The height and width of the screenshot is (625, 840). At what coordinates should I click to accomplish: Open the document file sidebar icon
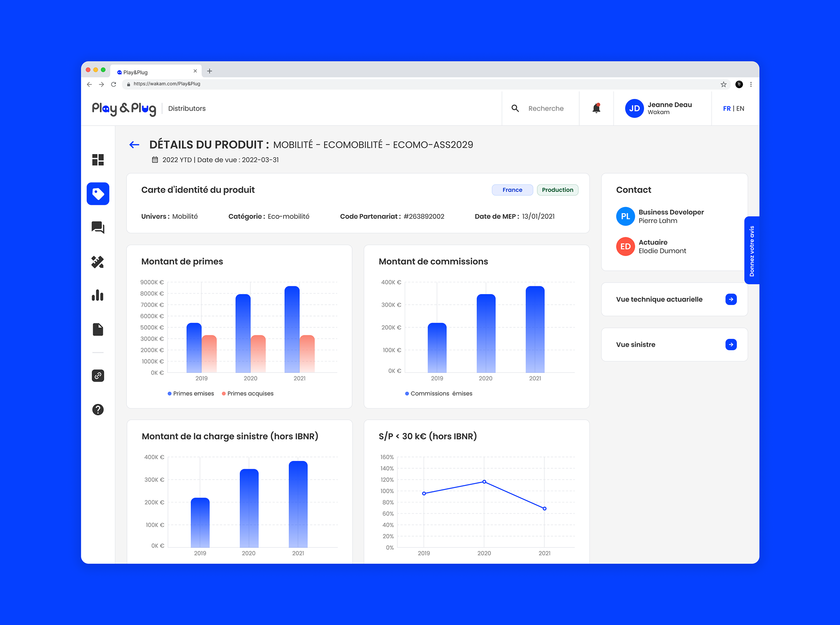(x=98, y=330)
